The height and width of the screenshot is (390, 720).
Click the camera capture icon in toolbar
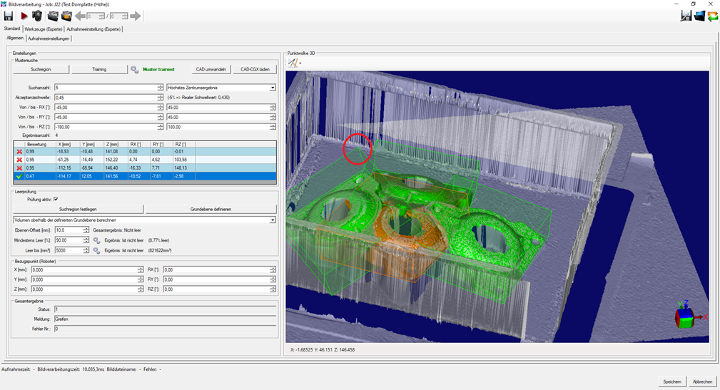click(x=37, y=16)
